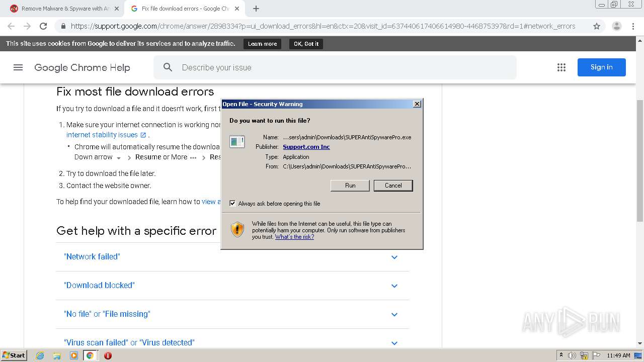644x362 pixels.
Task: Click the address bar URL
Action: point(323,26)
